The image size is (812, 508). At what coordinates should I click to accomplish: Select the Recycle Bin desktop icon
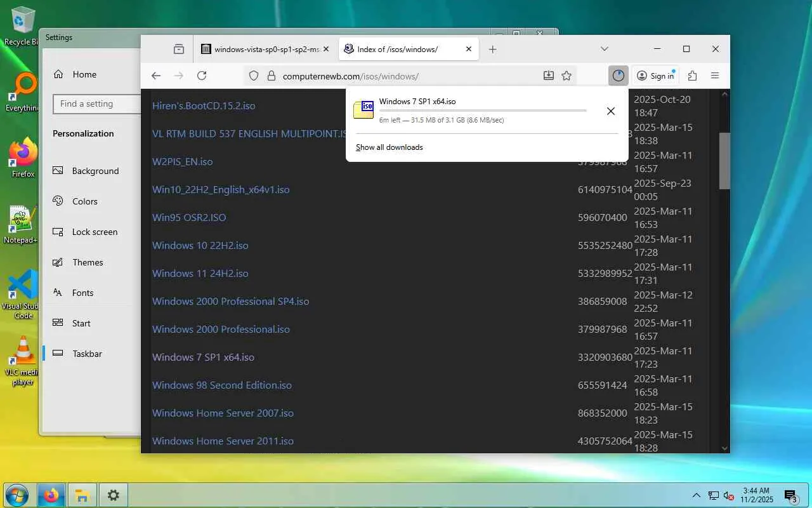point(23,27)
